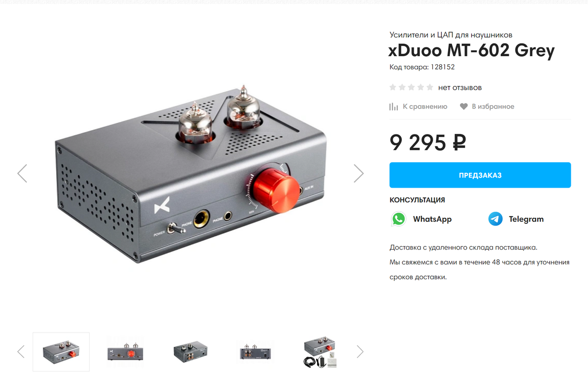Add to comparison via К сравнению
Image resolution: width=588 pixels, height=384 pixels.
(x=425, y=107)
